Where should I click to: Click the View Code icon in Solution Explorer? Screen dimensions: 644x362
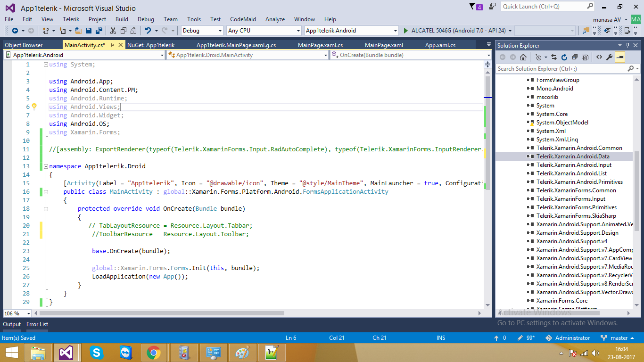[599, 58]
